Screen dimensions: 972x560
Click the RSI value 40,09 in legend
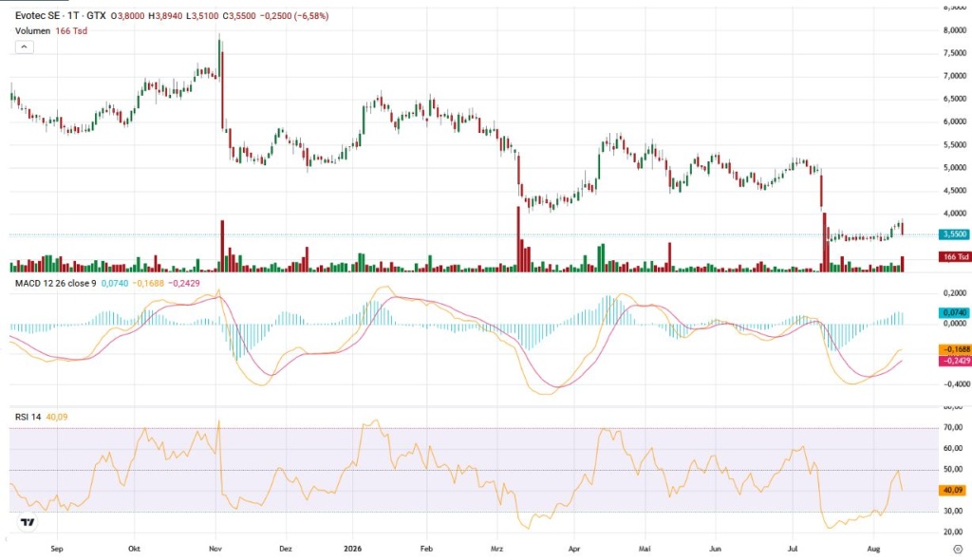(57, 417)
